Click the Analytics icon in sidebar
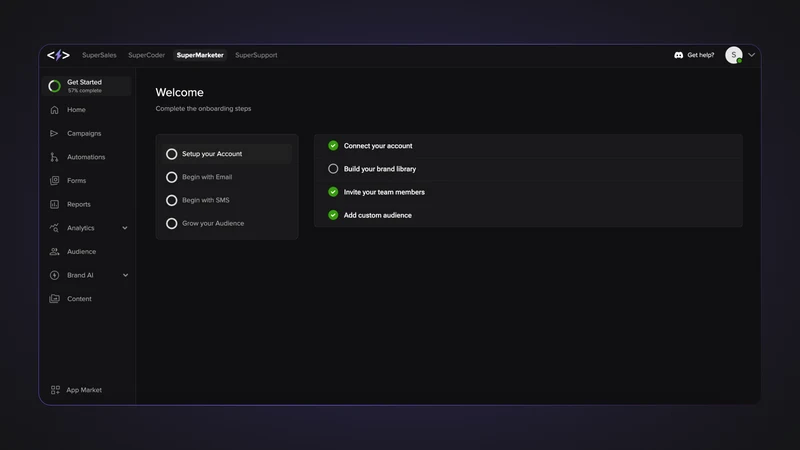This screenshot has height=450, width=800. pyautogui.click(x=55, y=228)
